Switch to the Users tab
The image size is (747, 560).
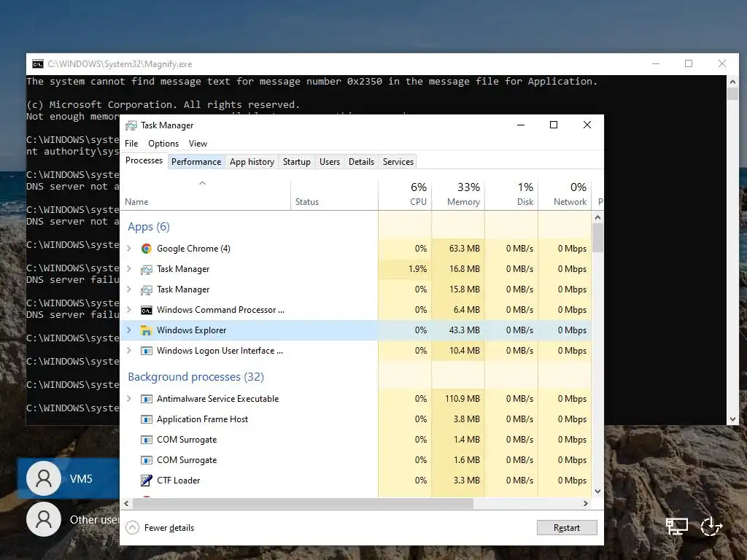(x=330, y=162)
